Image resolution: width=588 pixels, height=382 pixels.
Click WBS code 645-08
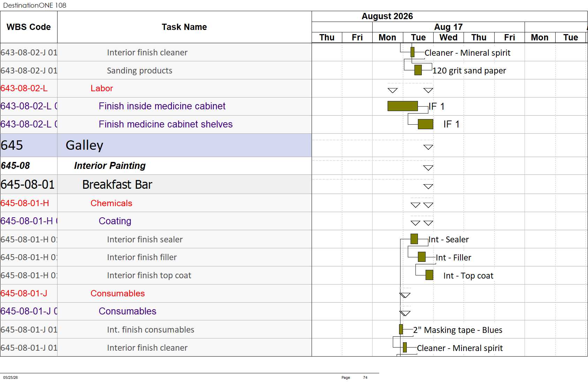pyautogui.click(x=15, y=166)
